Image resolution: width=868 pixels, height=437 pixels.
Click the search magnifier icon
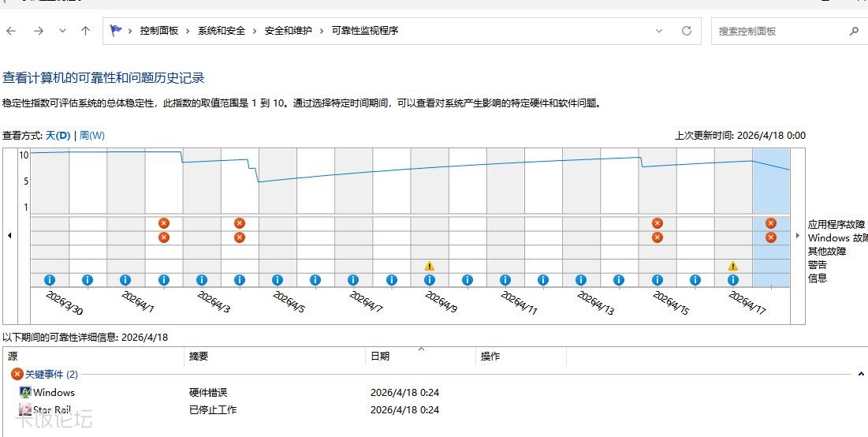854,31
